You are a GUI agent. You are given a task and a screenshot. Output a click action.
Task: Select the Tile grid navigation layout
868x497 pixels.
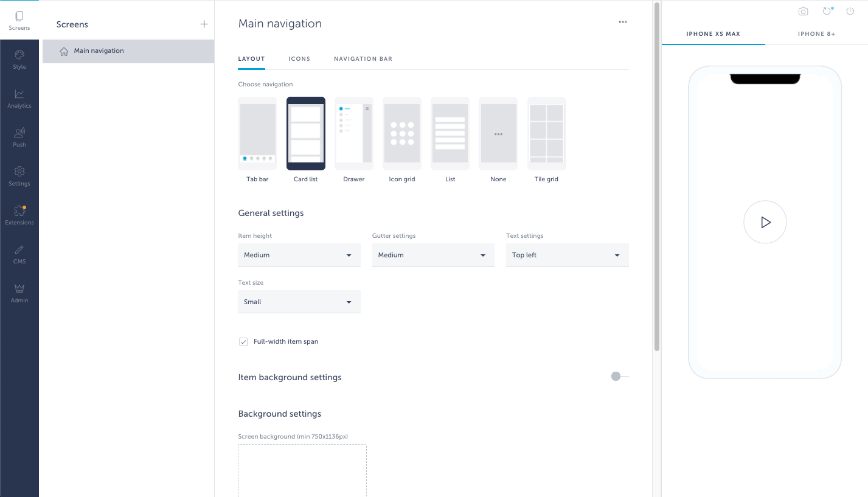(x=546, y=133)
